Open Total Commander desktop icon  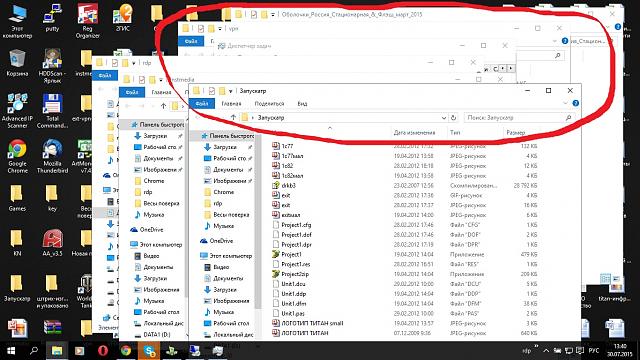click(52, 111)
